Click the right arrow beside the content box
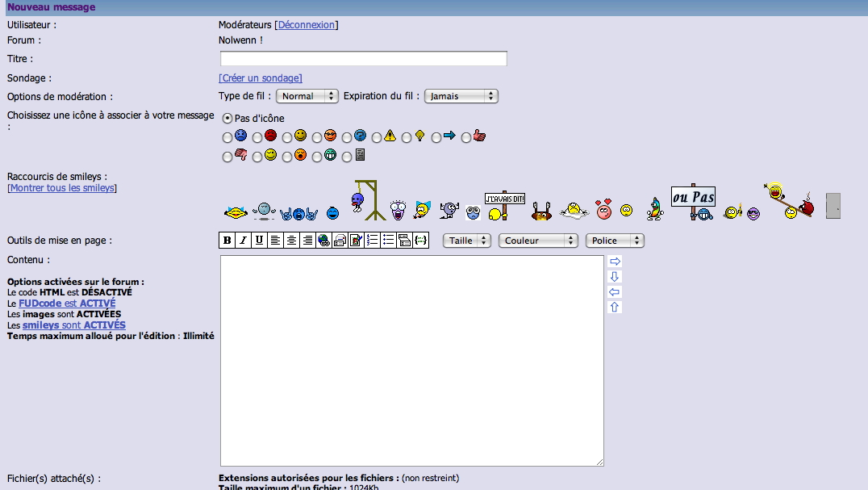 pyautogui.click(x=615, y=262)
